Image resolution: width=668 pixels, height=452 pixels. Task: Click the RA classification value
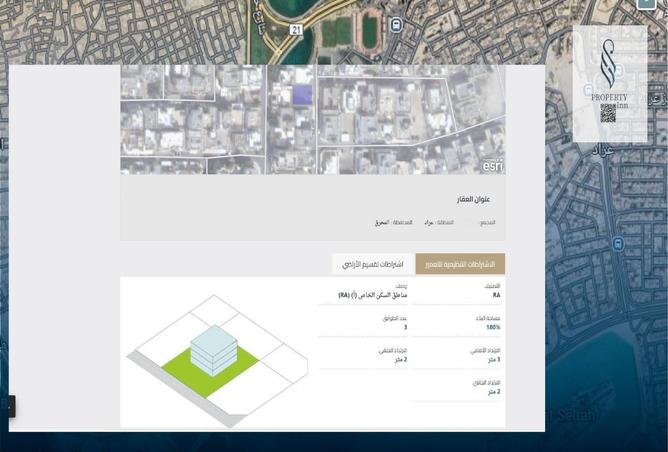click(x=496, y=295)
